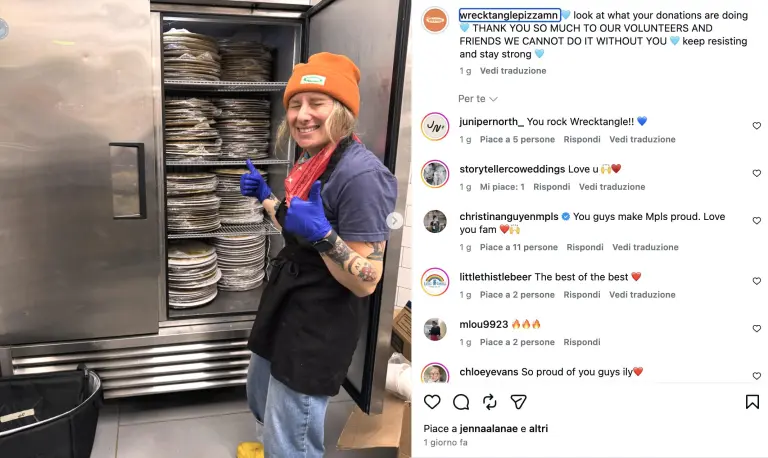The image size is (768, 458).
Task: Share the post with the paper plane icon
Action: click(518, 402)
